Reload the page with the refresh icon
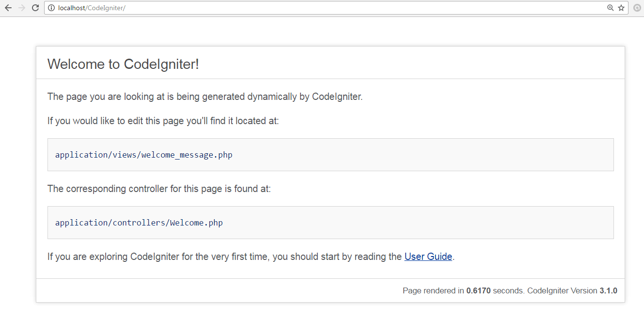The width and height of the screenshot is (644, 322). tap(35, 8)
